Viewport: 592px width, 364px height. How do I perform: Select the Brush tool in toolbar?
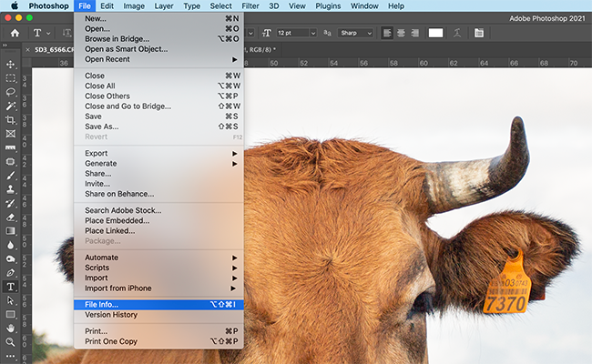[x=11, y=176]
